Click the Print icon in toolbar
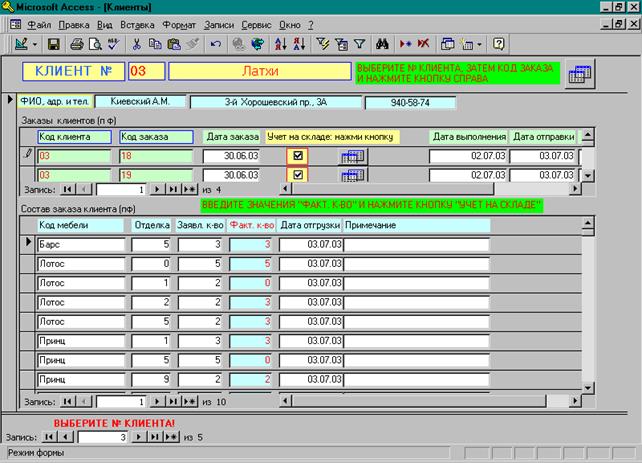The image size is (642, 463). click(x=75, y=44)
